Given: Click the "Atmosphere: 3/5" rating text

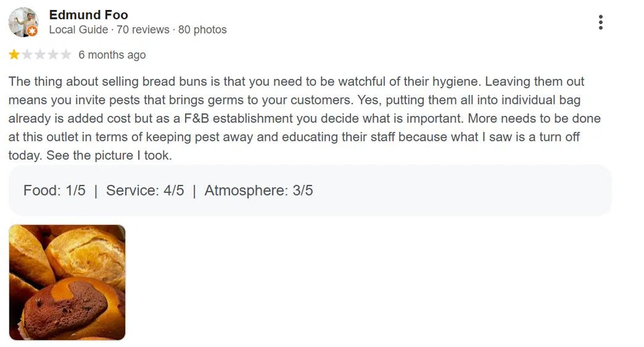Looking at the screenshot, I should coord(258,190).
